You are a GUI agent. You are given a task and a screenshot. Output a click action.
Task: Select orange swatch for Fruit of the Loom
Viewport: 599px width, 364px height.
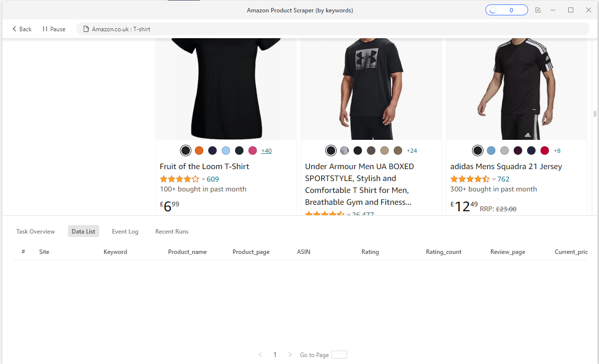coord(199,151)
